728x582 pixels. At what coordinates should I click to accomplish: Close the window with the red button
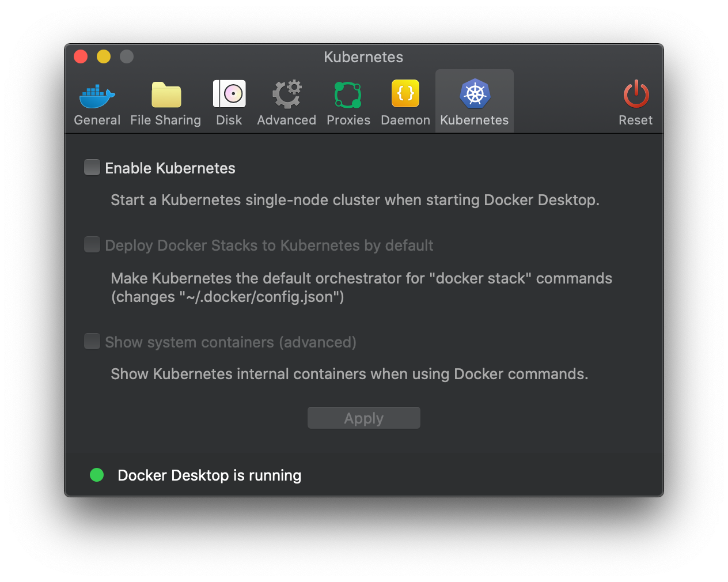81,56
